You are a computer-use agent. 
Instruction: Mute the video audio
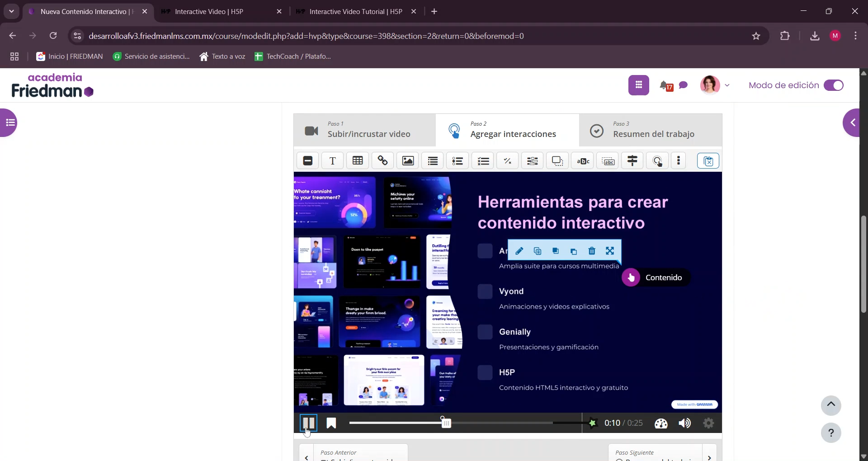pos(685,423)
